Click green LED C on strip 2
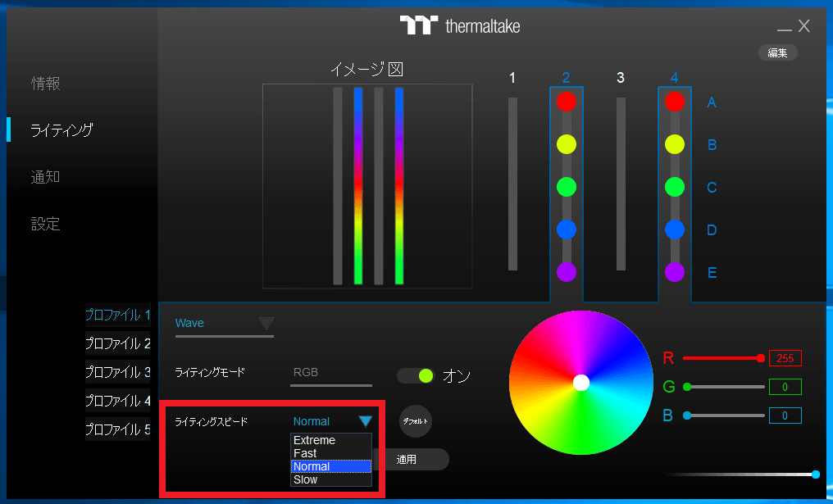Viewport: 833px width, 504px height. click(x=567, y=187)
